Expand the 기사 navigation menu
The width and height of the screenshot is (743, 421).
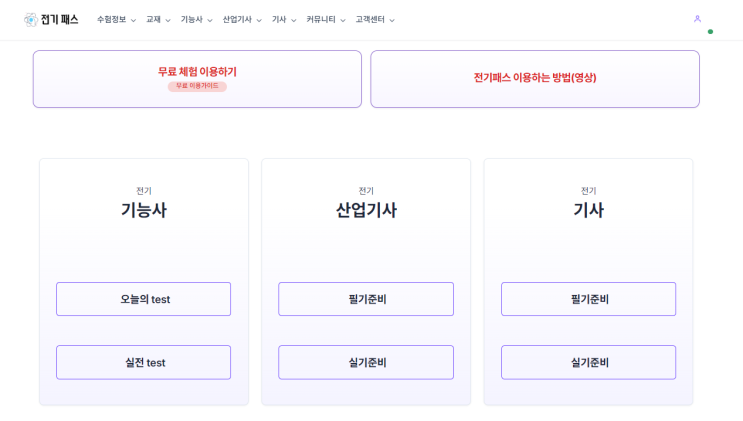[x=284, y=19]
